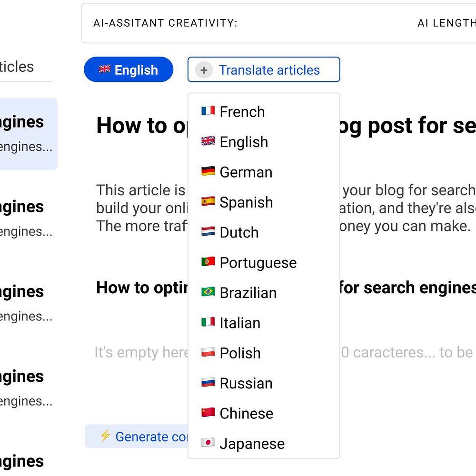This screenshot has width=476, height=476.
Task: Click the empty paragraph placeholder text
Action: [141, 353]
